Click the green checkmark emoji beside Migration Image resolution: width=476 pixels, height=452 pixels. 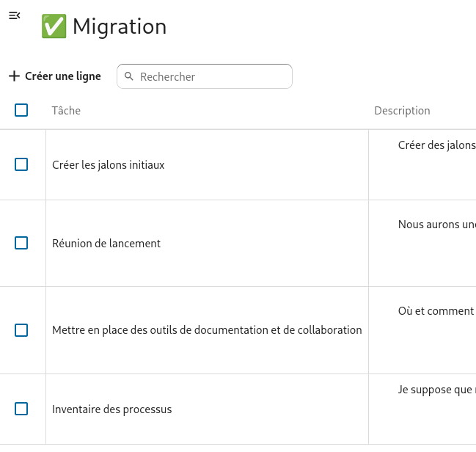[54, 26]
